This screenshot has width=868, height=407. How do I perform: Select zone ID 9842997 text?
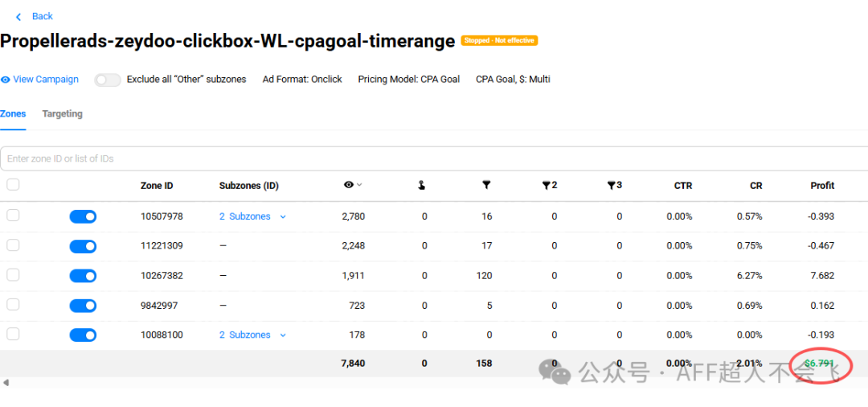[159, 305]
